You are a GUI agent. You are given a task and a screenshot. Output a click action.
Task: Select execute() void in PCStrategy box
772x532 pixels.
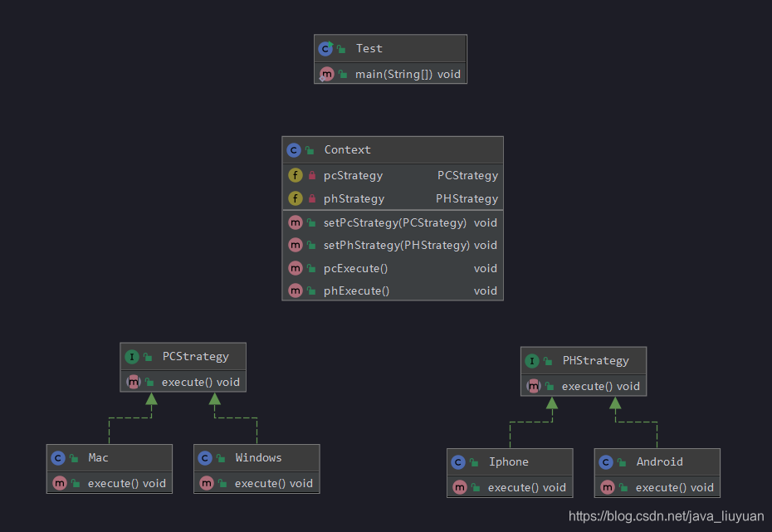[x=201, y=383]
